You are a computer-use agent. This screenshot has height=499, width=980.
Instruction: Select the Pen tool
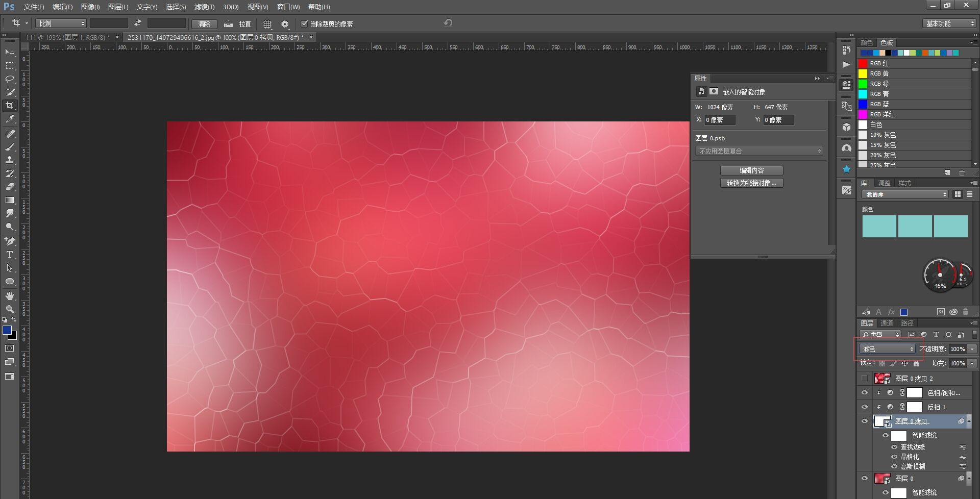pos(10,241)
